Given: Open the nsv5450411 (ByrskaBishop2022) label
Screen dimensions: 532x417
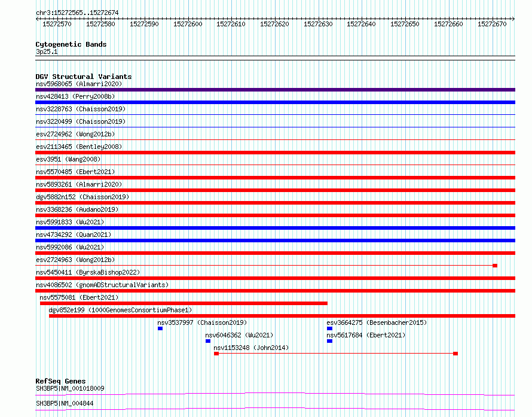Looking at the screenshot, I should click(x=88, y=272).
